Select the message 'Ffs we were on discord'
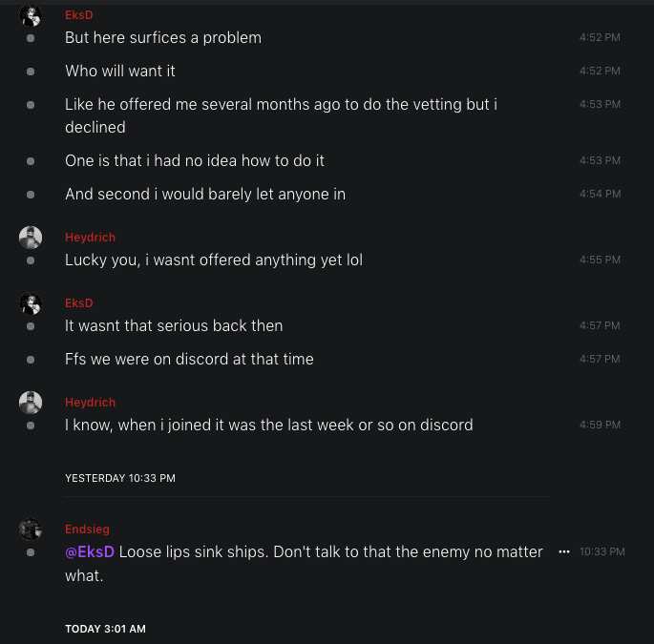This screenshot has width=654, height=644. click(189, 359)
